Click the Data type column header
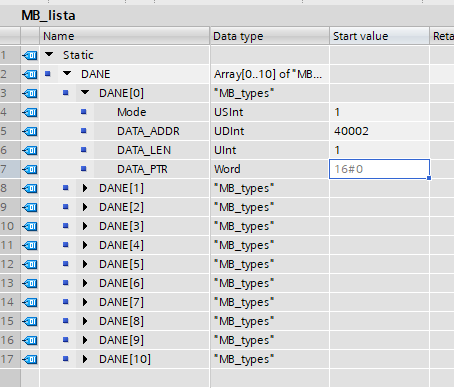The width and height of the screenshot is (454, 388). coord(270,36)
